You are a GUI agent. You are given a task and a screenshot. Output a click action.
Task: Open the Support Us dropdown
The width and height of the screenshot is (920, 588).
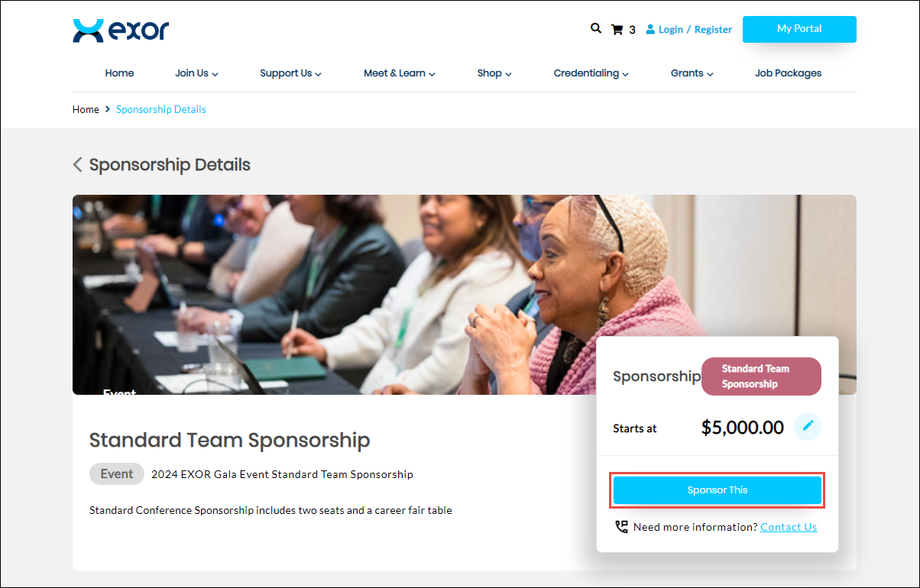[x=290, y=73]
